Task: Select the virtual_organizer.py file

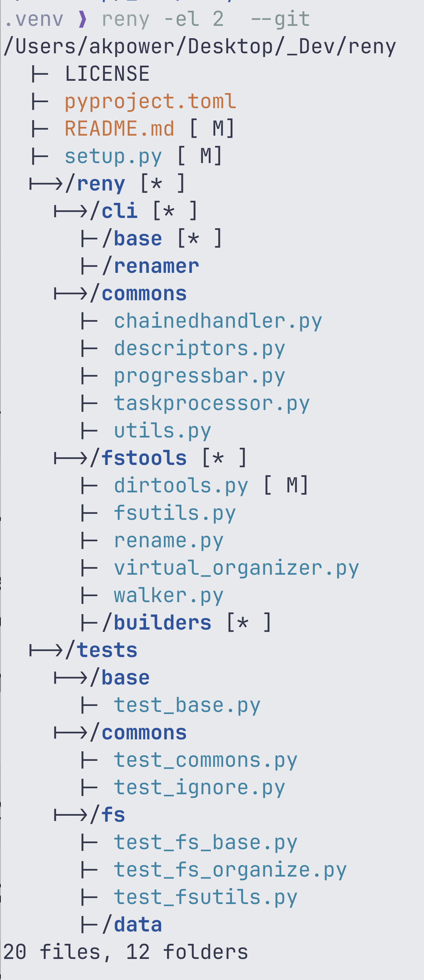Action: (236, 568)
